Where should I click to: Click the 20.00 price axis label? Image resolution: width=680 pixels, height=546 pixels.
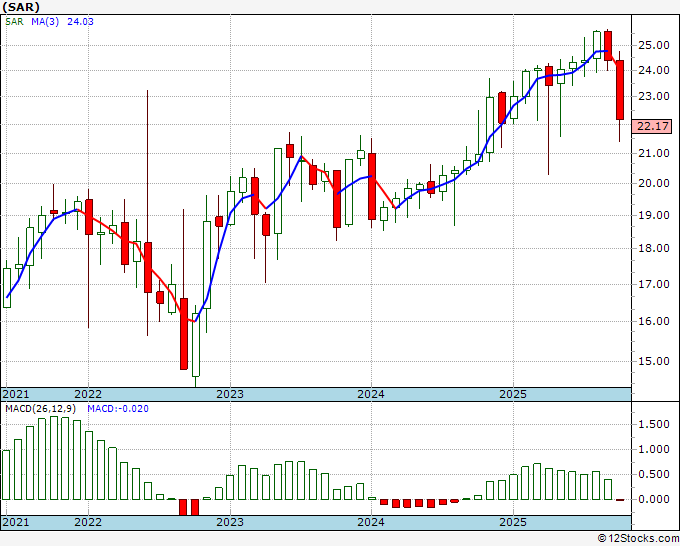click(654, 183)
